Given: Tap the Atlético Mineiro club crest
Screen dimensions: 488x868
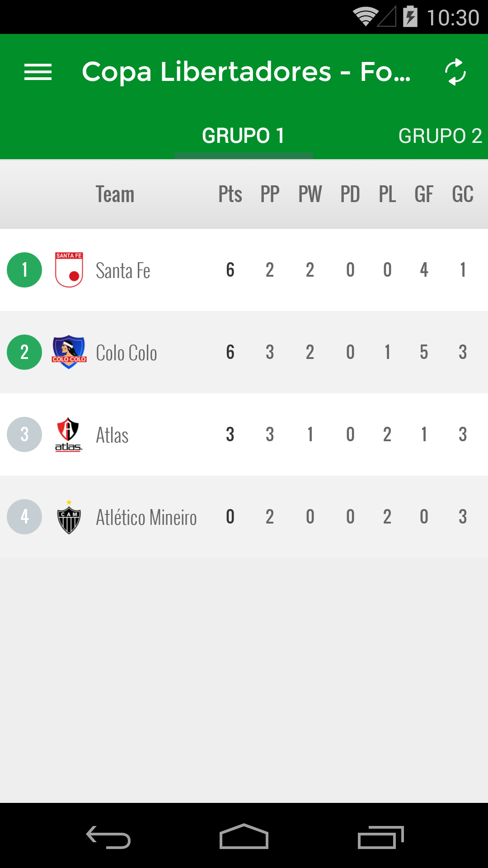Looking at the screenshot, I should tap(69, 517).
